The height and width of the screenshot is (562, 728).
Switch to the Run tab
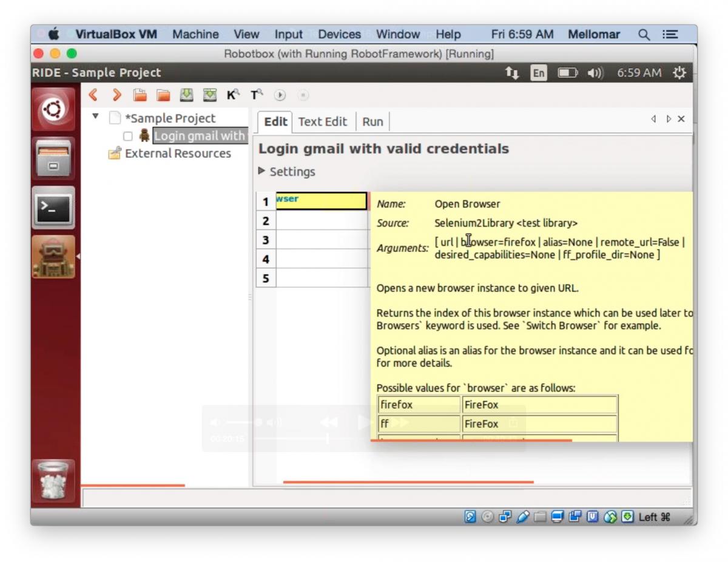coord(372,121)
